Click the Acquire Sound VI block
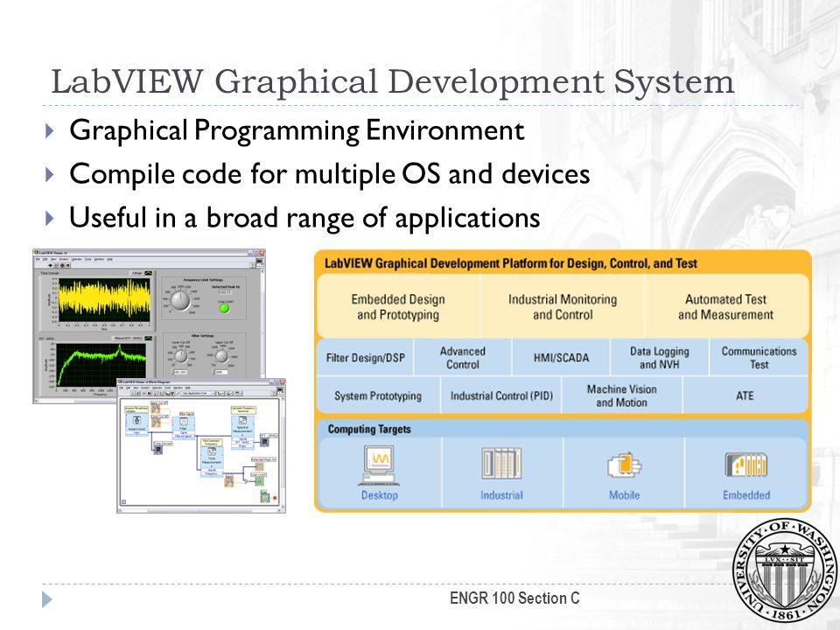 click(136, 425)
